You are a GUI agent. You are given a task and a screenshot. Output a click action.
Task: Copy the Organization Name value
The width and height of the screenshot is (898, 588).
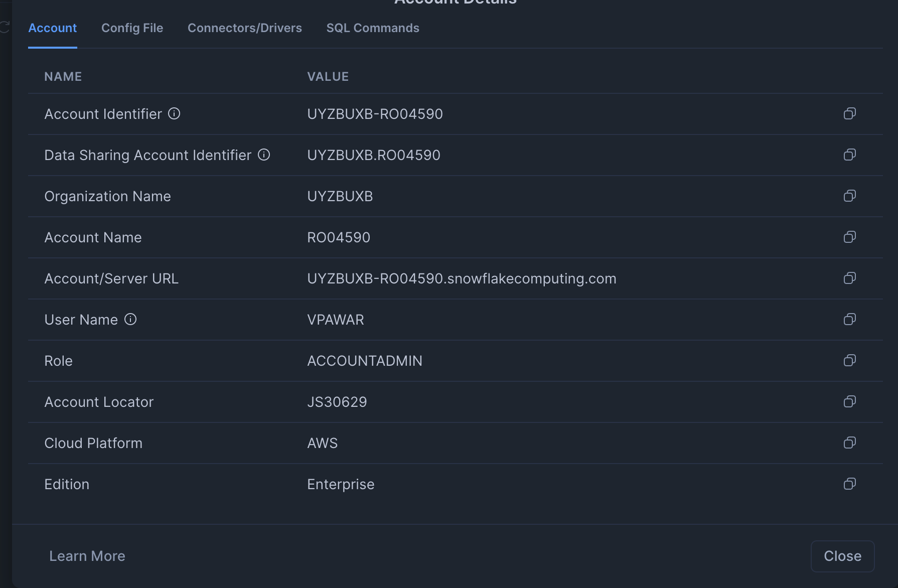[x=849, y=196]
